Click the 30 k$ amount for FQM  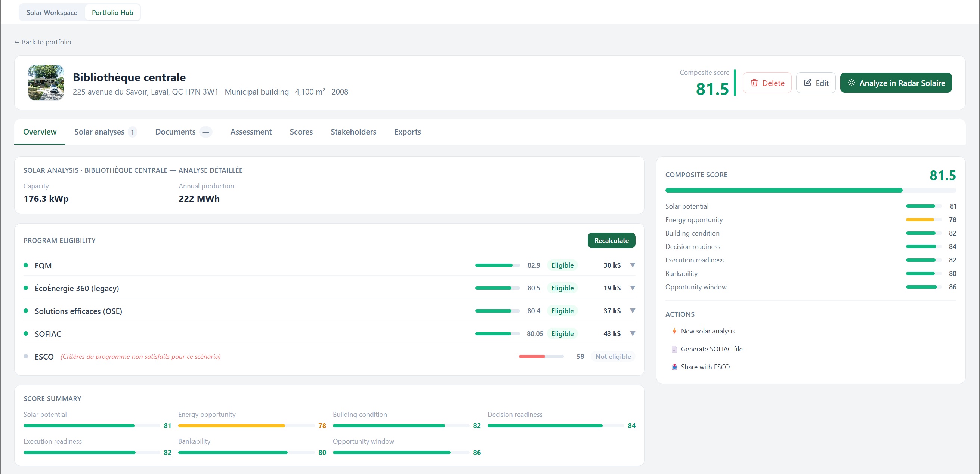pyautogui.click(x=612, y=265)
